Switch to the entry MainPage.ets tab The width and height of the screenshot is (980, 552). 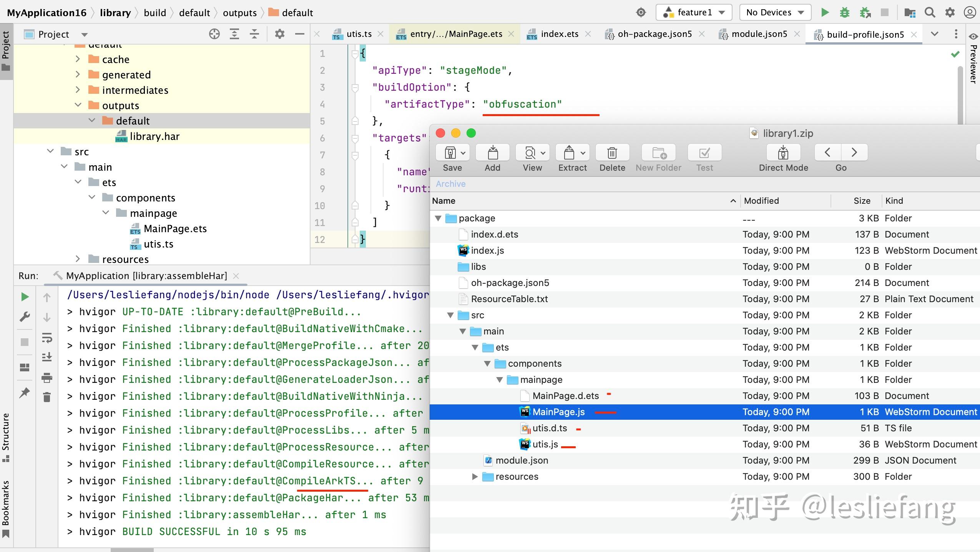456,34
